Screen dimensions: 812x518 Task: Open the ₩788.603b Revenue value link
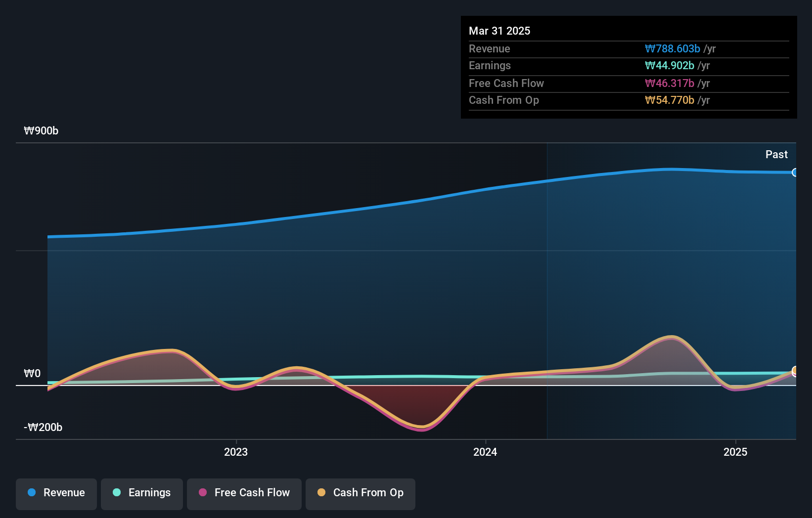673,49
